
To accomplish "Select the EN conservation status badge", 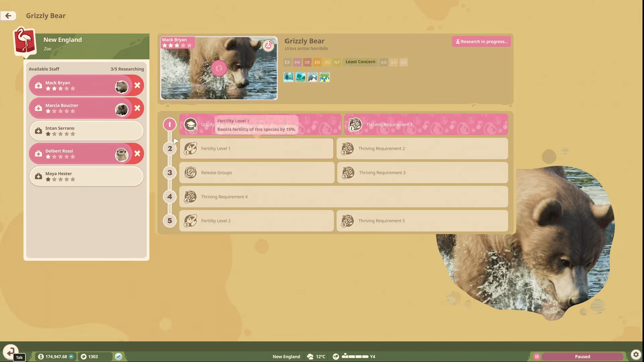I will (317, 62).
